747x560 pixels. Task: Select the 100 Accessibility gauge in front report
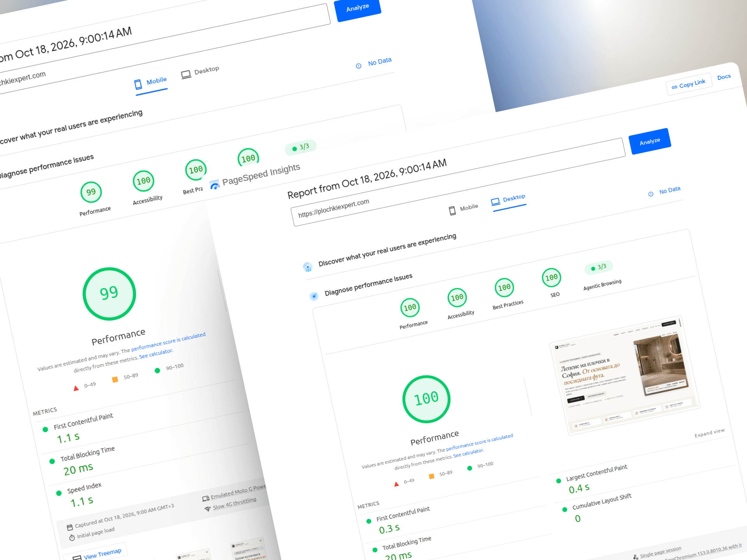click(457, 297)
